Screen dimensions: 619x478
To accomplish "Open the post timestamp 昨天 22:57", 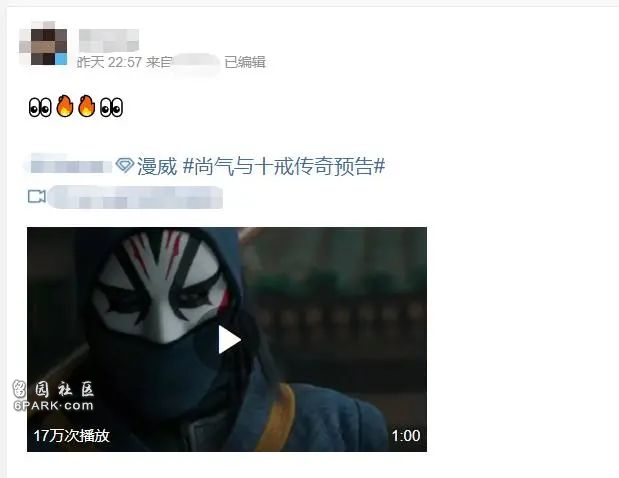I will (109, 62).
